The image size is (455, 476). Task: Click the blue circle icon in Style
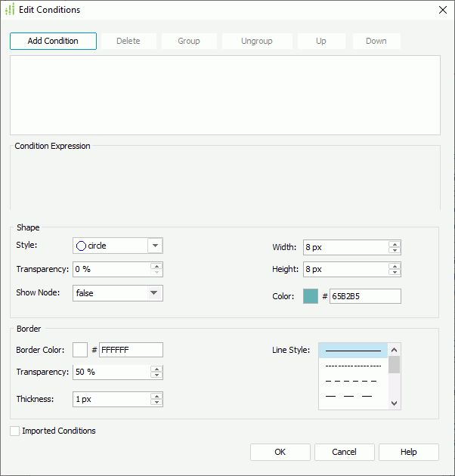pos(81,246)
